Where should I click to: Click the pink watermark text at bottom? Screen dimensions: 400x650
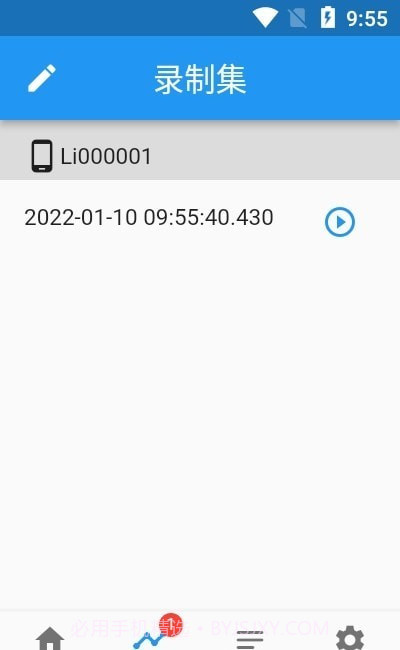199,628
